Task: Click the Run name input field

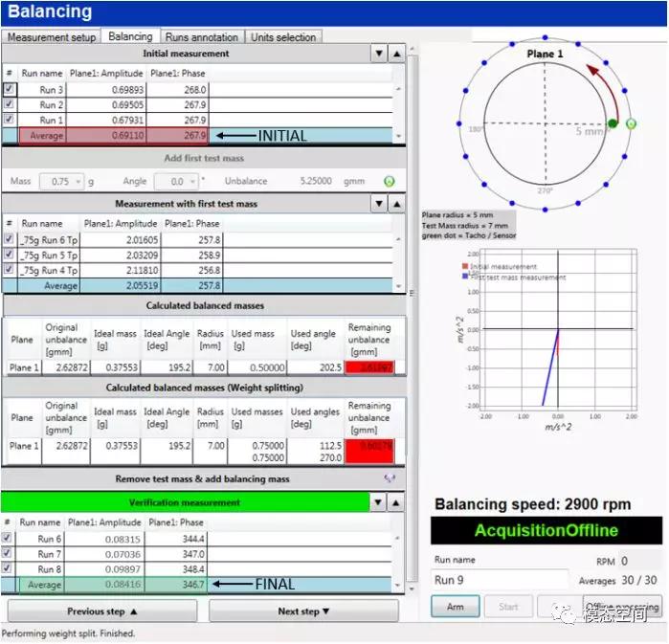Action: pos(499,580)
